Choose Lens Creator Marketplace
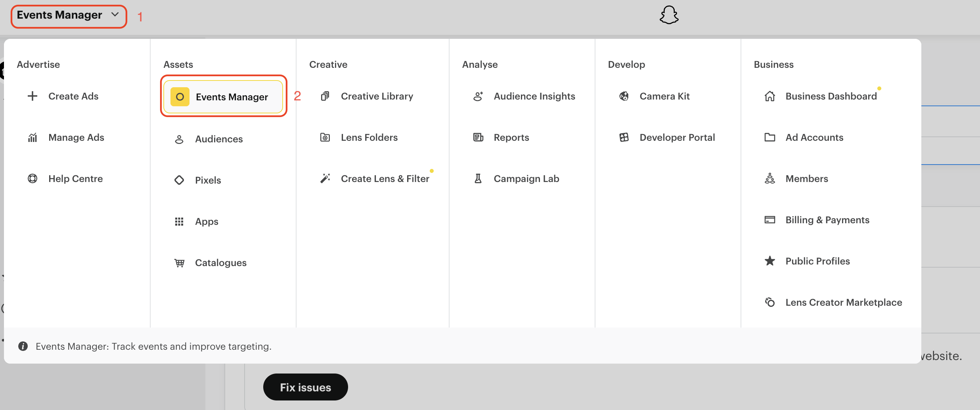This screenshot has width=980, height=410. [844, 302]
